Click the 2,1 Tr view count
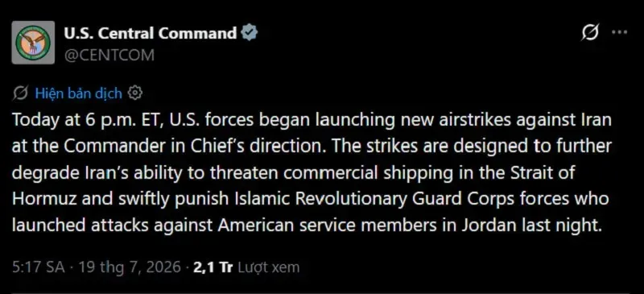This screenshot has height=294, width=644. click(x=213, y=267)
